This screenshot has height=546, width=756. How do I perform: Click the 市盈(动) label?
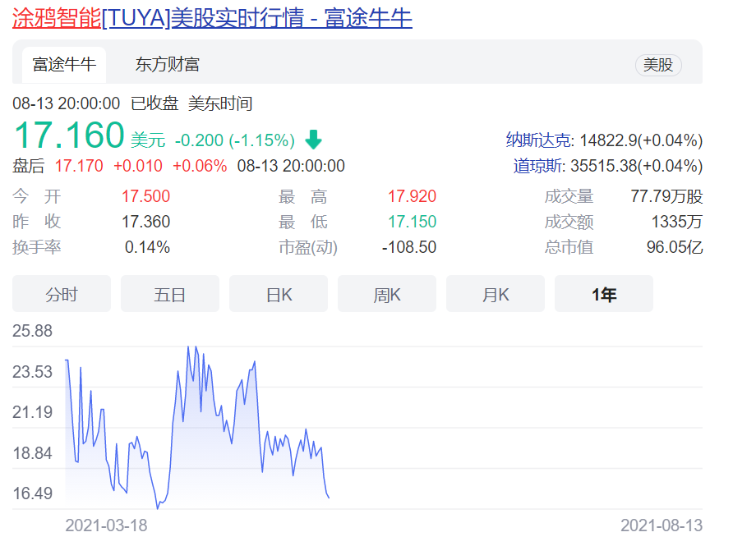(308, 247)
